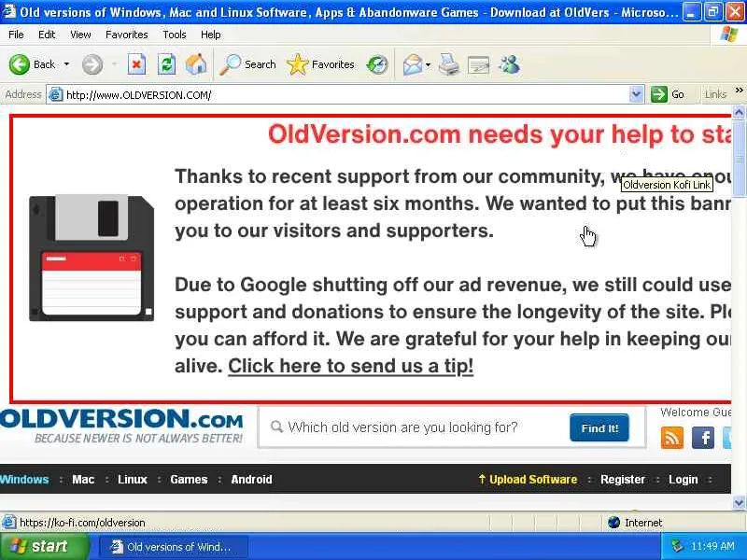Click the Find It! button

tap(599, 427)
